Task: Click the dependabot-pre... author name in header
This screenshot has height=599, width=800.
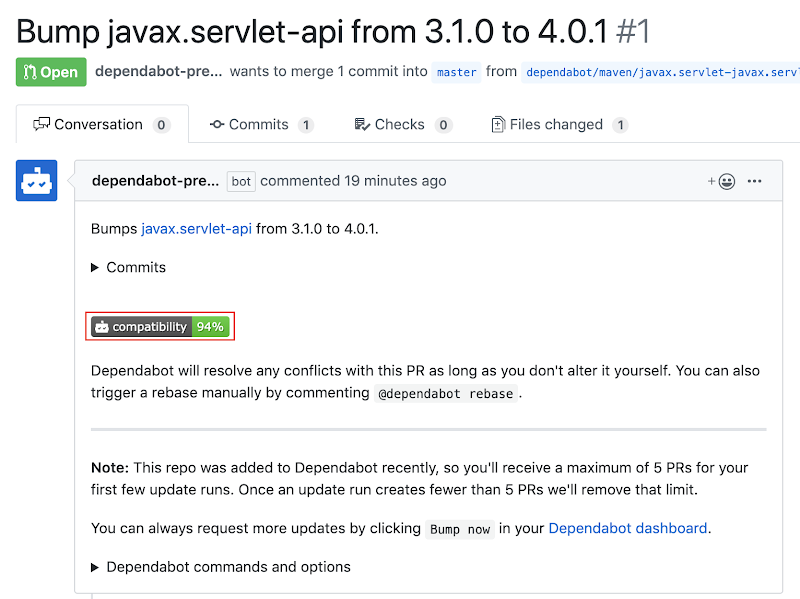Action: tap(159, 71)
